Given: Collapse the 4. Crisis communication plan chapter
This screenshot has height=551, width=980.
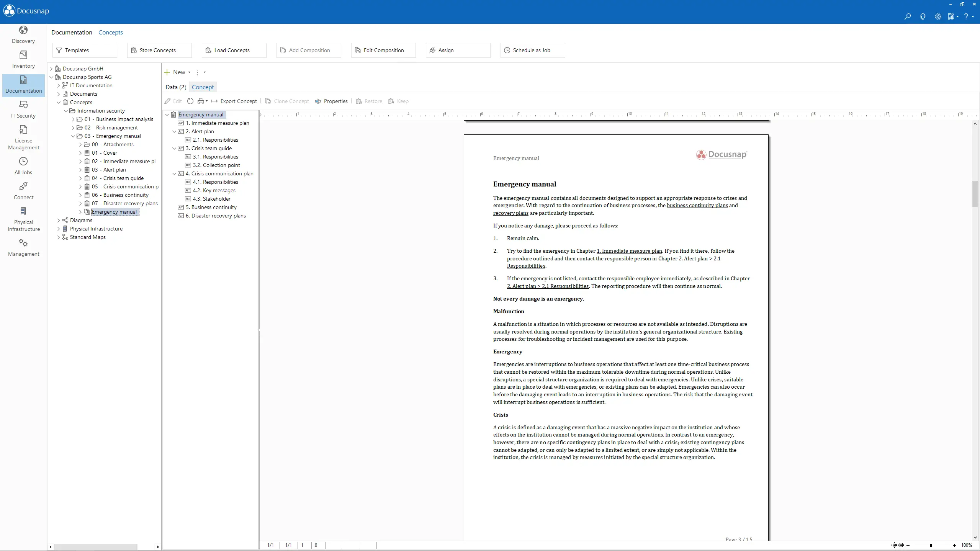Looking at the screenshot, I should [x=174, y=173].
